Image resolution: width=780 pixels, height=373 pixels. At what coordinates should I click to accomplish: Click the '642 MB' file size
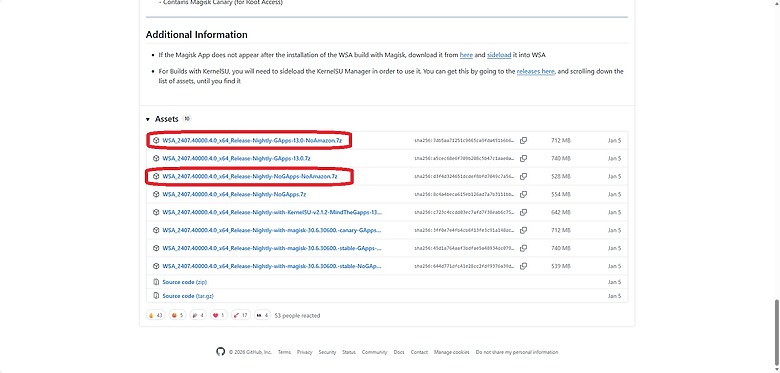pos(561,212)
